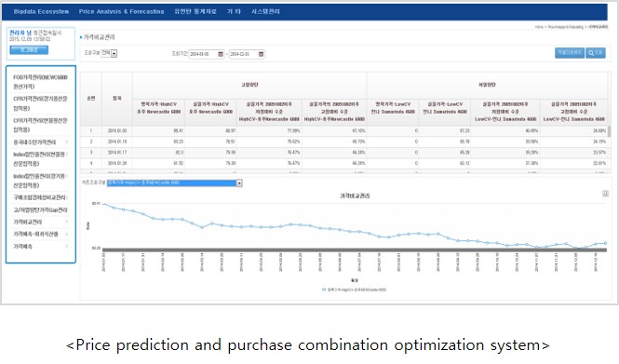The height and width of the screenshot is (364, 619).
Task: Click the 고열량탄 group header
Action: point(249,85)
